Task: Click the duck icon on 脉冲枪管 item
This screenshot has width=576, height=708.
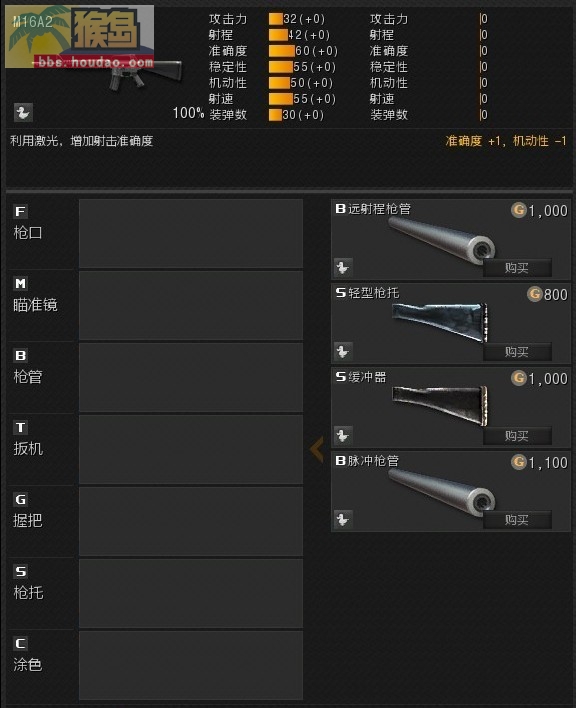Action: pyautogui.click(x=343, y=519)
